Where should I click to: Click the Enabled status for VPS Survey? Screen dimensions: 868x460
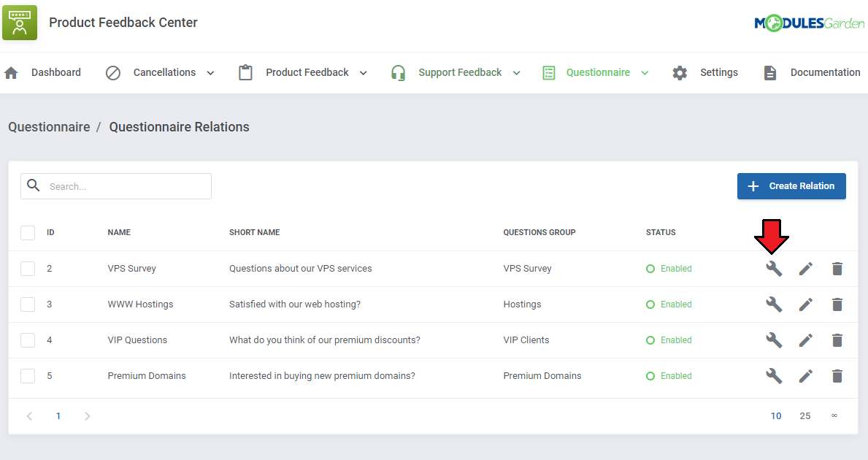pos(669,269)
